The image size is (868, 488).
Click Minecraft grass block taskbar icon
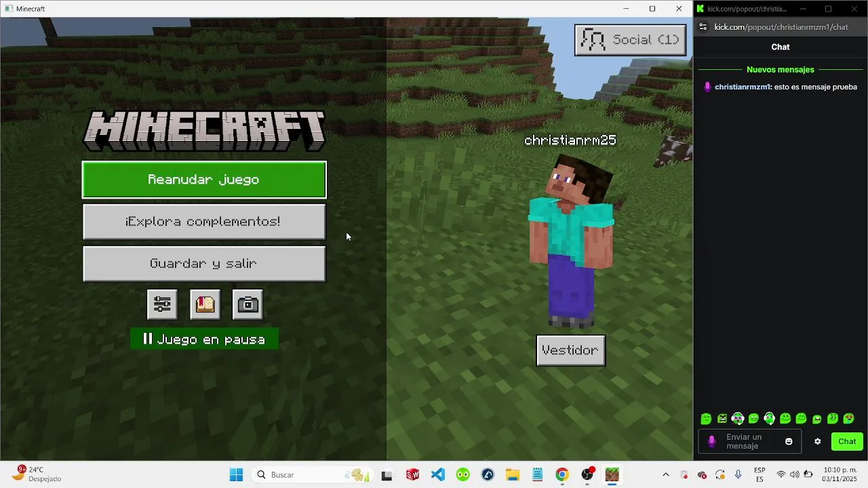612,475
